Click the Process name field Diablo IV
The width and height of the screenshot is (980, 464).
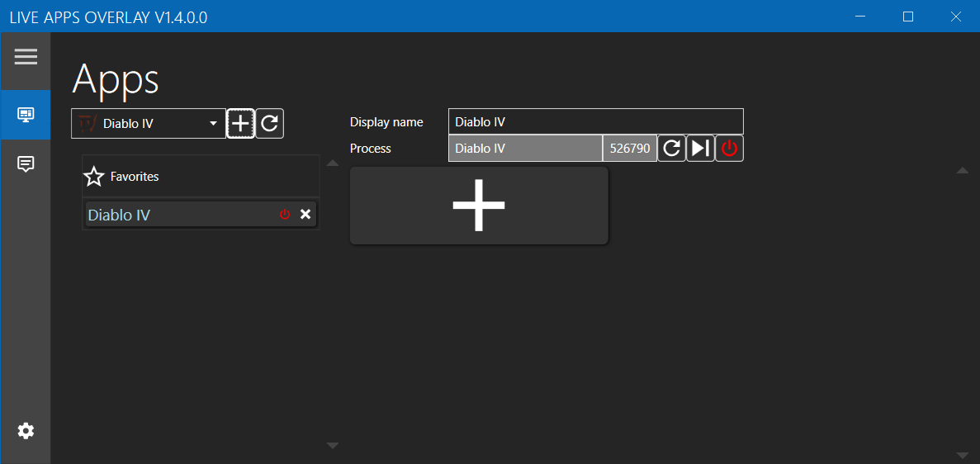[526, 149]
